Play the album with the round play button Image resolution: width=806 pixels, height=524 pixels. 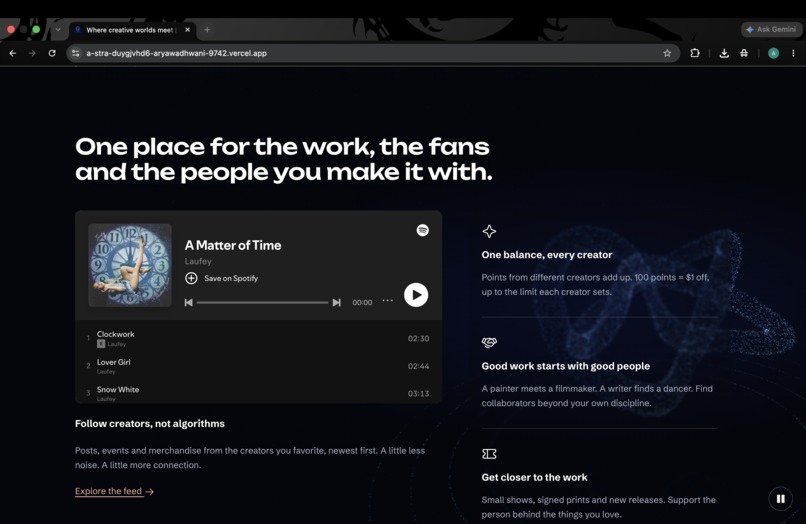tap(416, 295)
